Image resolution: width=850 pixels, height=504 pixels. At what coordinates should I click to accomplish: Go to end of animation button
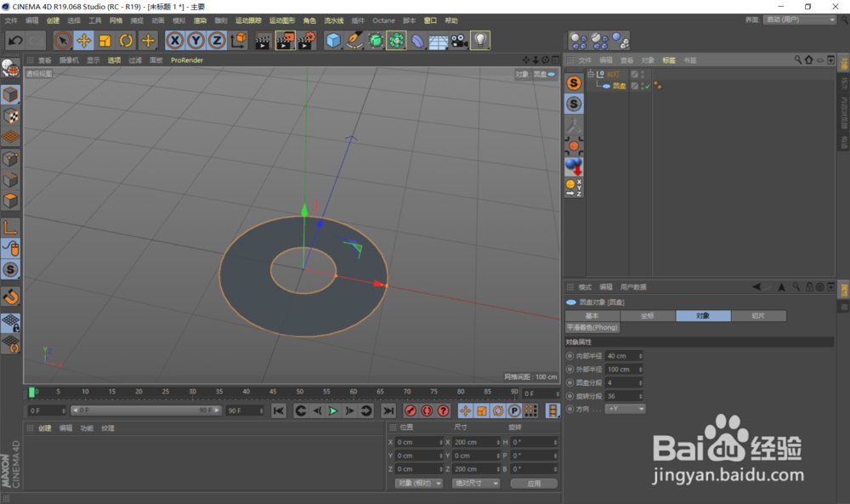click(388, 411)
